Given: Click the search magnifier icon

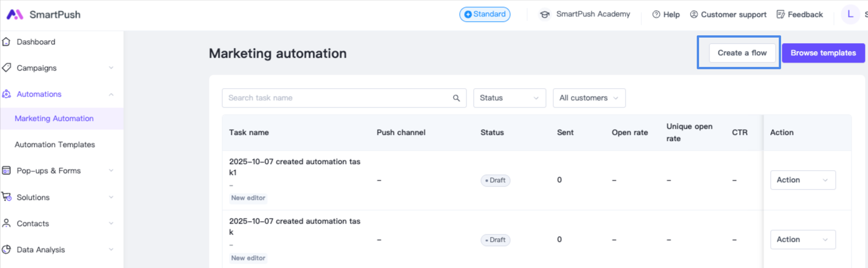Looking at the screenshot, I should [x=456, y=98].
